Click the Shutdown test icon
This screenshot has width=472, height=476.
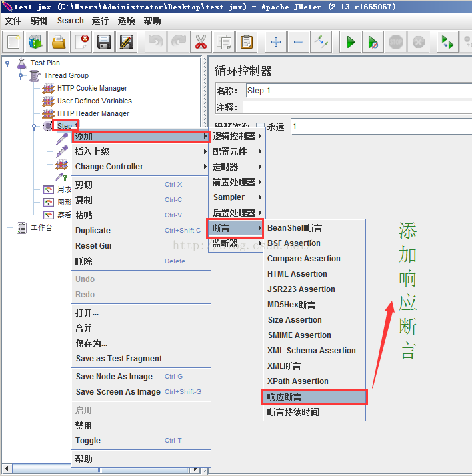point(418,42)
